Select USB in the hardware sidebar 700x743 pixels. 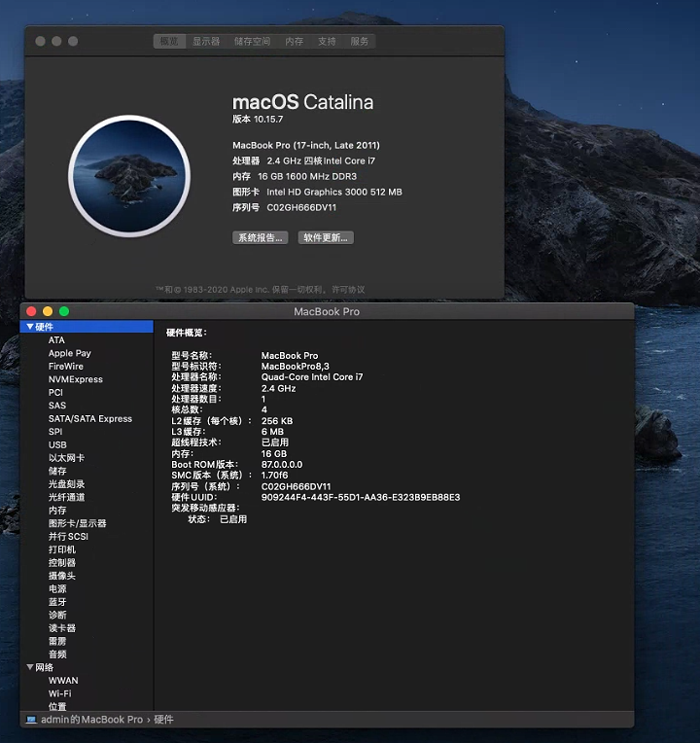[x=57, y=445]
